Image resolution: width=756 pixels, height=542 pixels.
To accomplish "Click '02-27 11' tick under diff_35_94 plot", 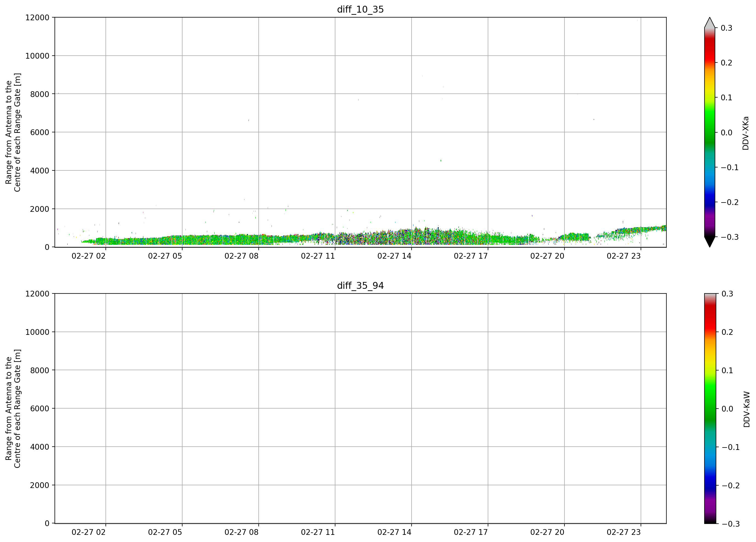I will [x=318, y=532].
